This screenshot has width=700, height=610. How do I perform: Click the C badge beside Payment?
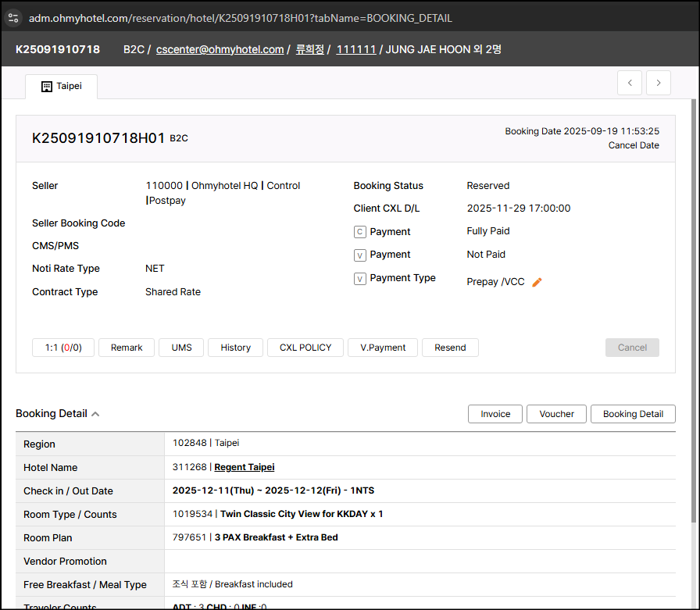tap(360, 232)
